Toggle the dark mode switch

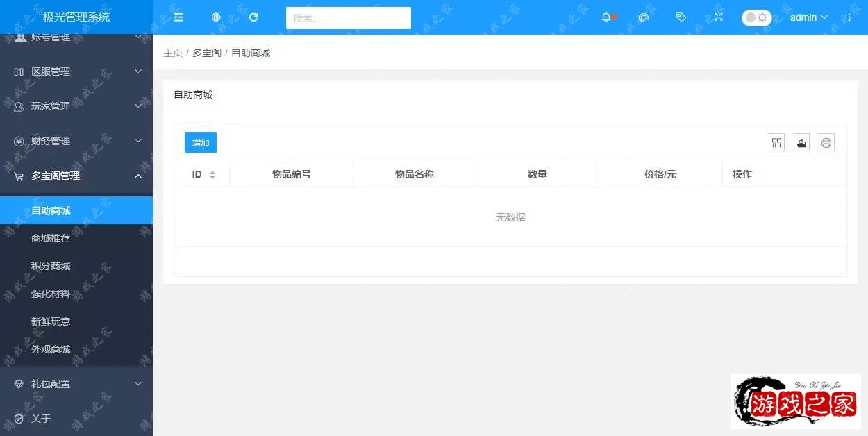tap(756, 17)
